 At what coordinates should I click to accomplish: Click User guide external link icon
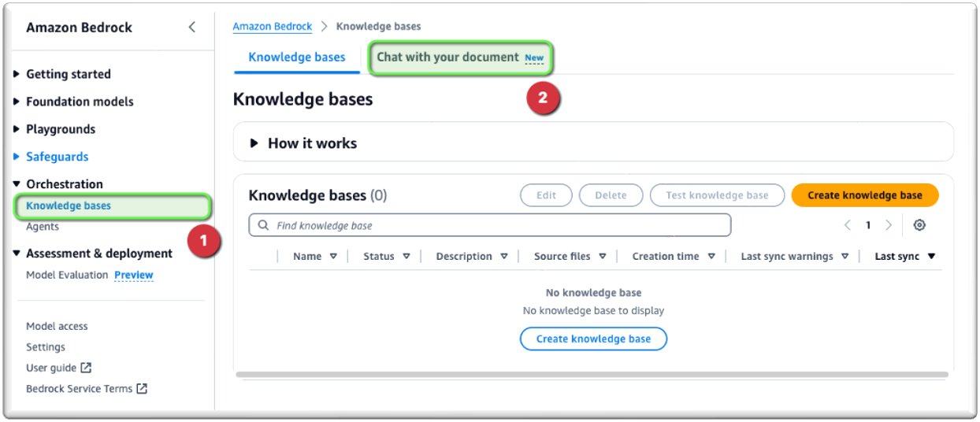click(86, 368)
